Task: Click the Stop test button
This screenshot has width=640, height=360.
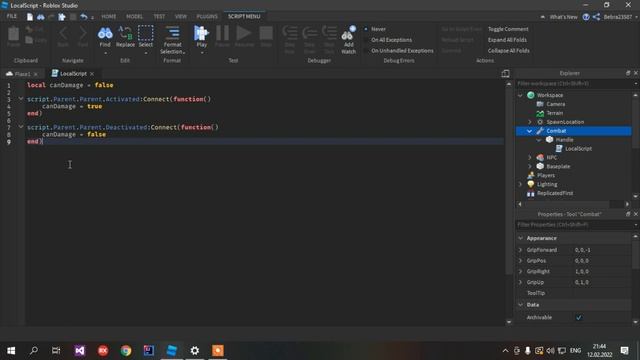Action: (266, 33)
